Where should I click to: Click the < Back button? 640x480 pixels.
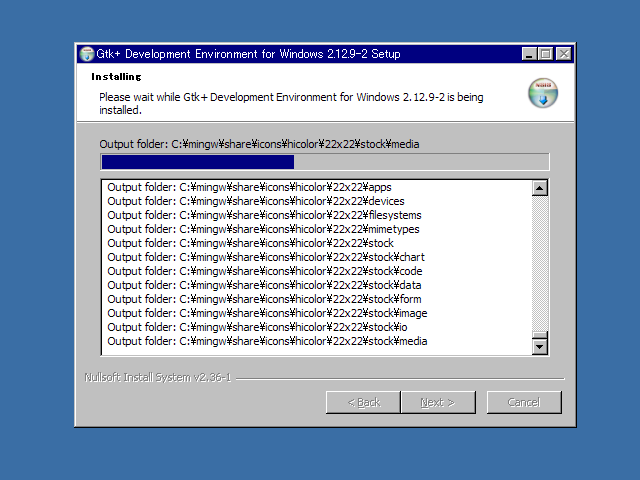point(363,402)
